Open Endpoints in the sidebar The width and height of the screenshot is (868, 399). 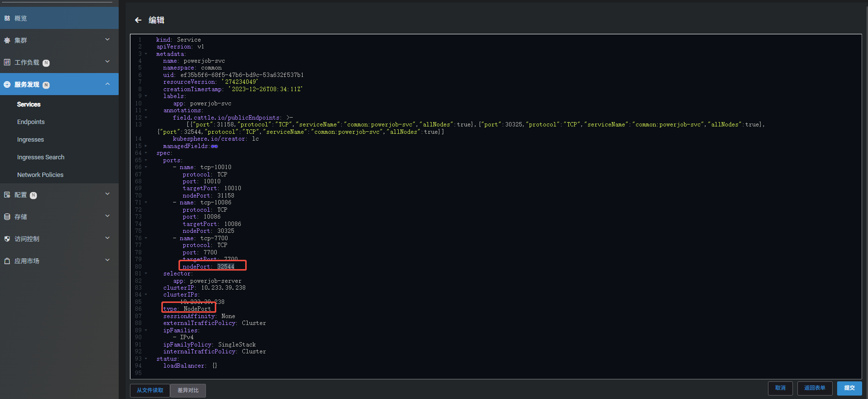[x=31, y=122]
